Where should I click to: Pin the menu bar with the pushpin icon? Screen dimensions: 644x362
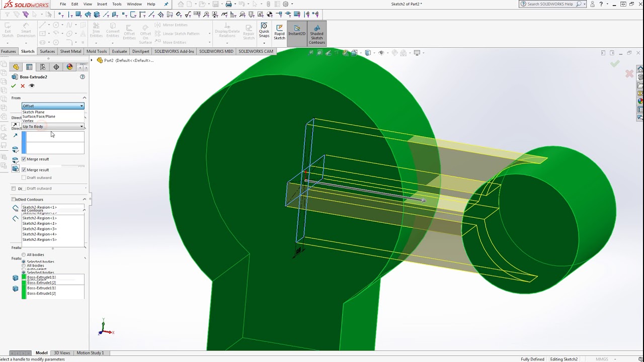click(x=167, y=4)
